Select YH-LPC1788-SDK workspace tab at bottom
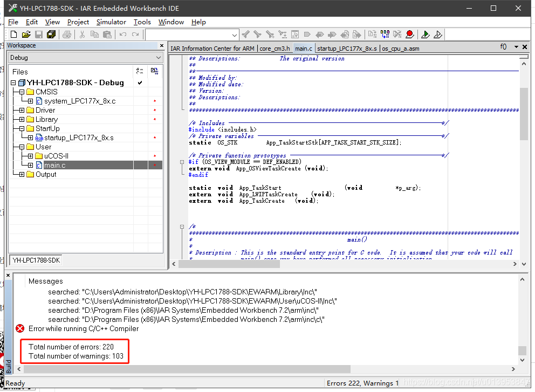Viewport: 535px width, 392px height. click(36, 260)
